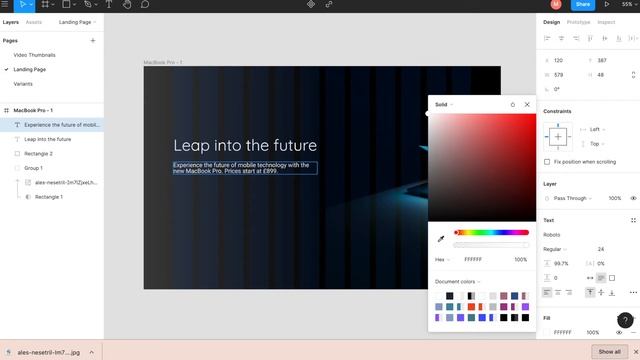Add a new page with the plus icon

pos(93,40)
